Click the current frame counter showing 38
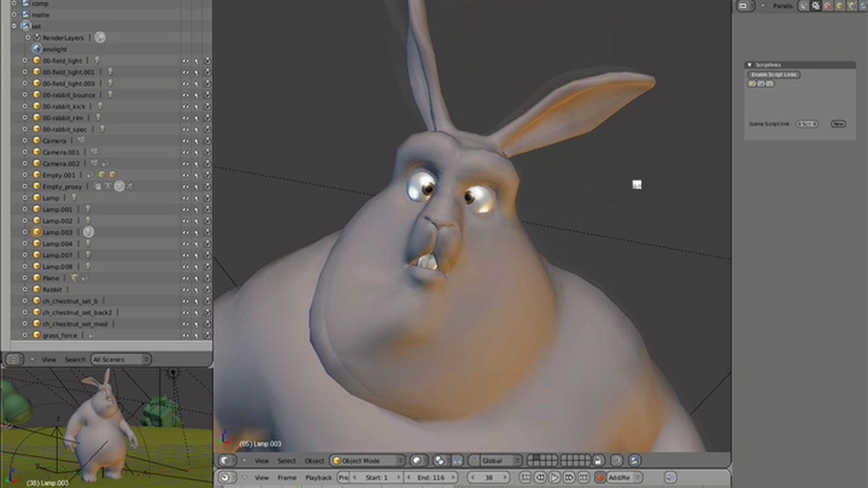 (488, 477)
